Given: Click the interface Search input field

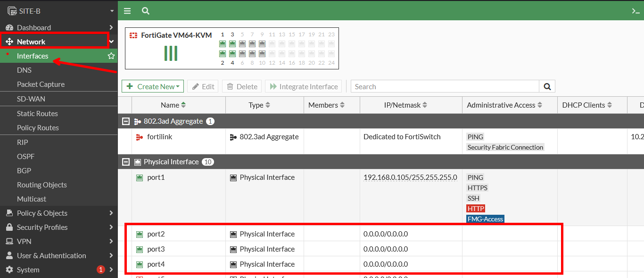Looking at the screenshot, I should coord(445,86).
